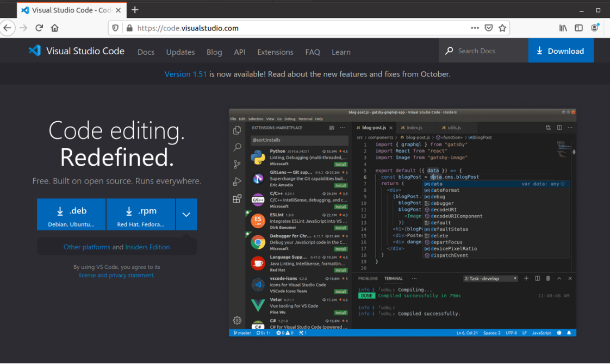This screenshot has height=364, width=610.
Task: Select the Search icon in the activity bar
Action: pyautogui.click(x=236, y=147)
